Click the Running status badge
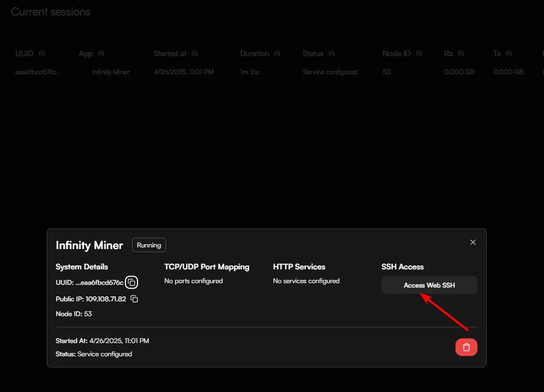 [x=149, y=245]
